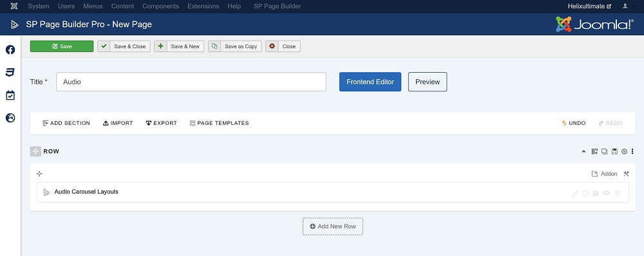
Task: Open the Extensions menu
Action: click(203, 6)
